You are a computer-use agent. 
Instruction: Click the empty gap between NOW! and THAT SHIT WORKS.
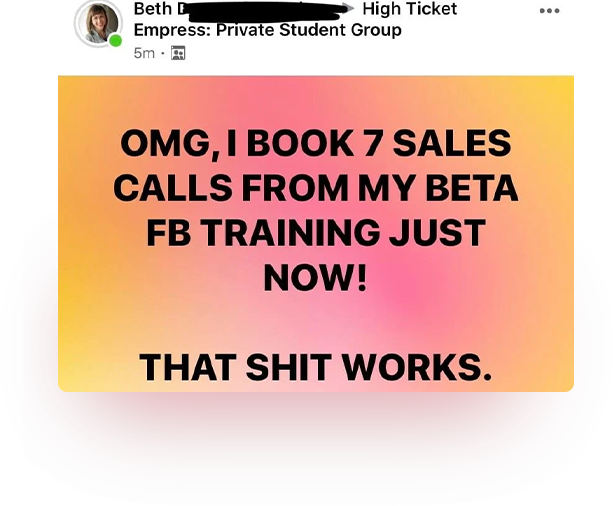click(315, 323)
